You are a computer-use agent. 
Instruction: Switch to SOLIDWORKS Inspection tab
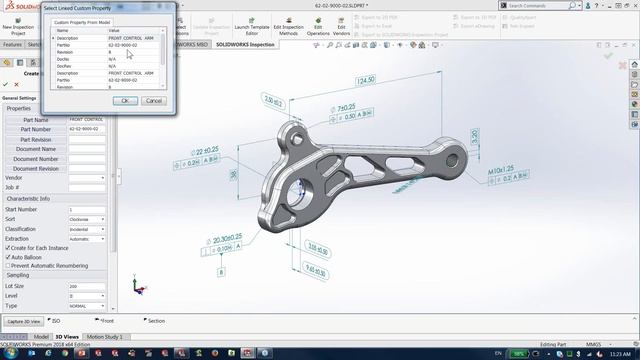[x=245, y=44]
